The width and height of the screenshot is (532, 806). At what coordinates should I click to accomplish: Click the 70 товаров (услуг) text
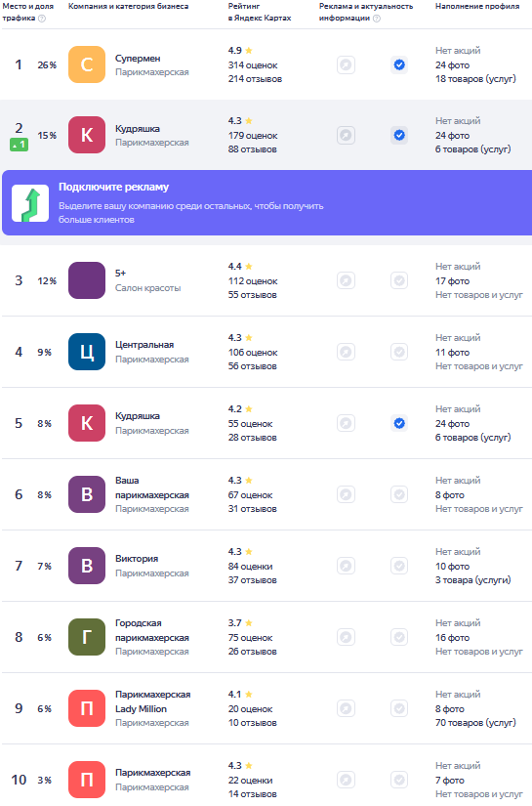(x=475, y=723)
